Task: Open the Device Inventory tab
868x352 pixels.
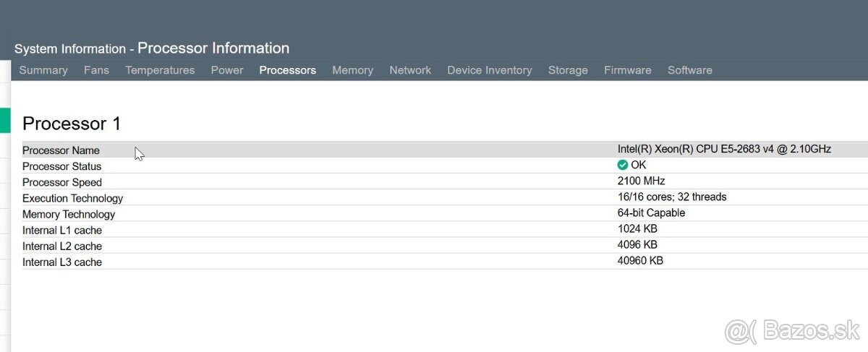Action: coord(490,70)
